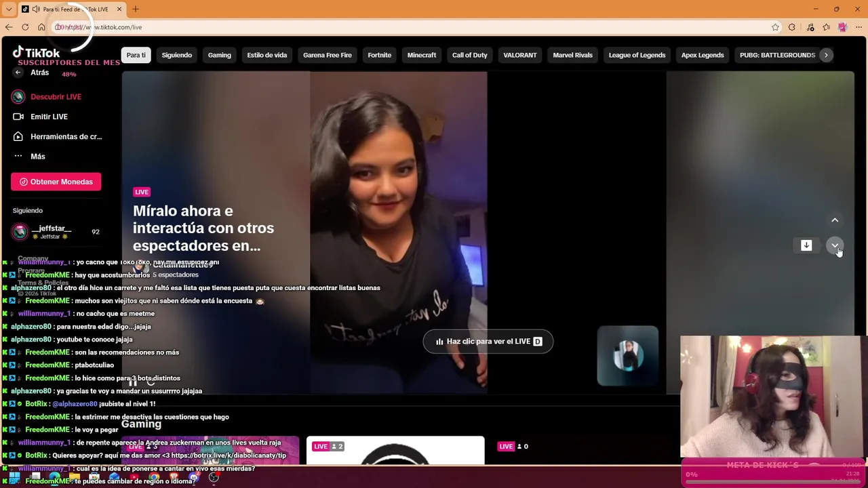Select the Fortnite category tab
The image size is (868, 488).
click(x=379, y=55)
